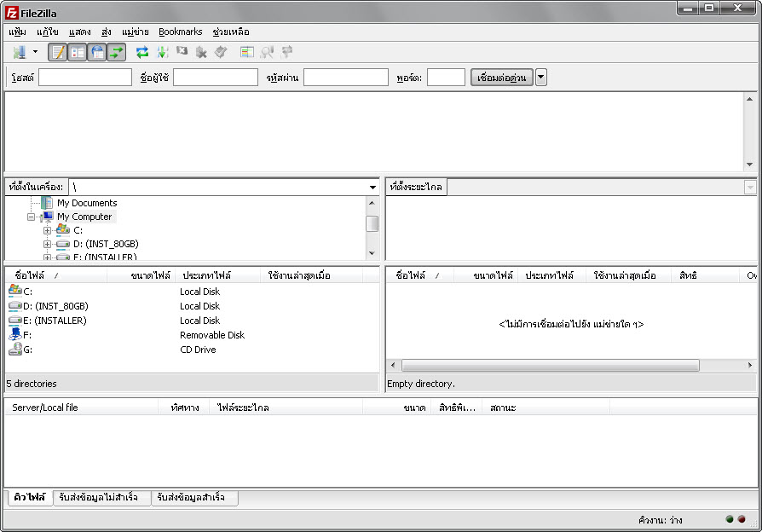Toggle local directory tree view
This screenshot has height=532, width=762.
click(x=78, y=53)
